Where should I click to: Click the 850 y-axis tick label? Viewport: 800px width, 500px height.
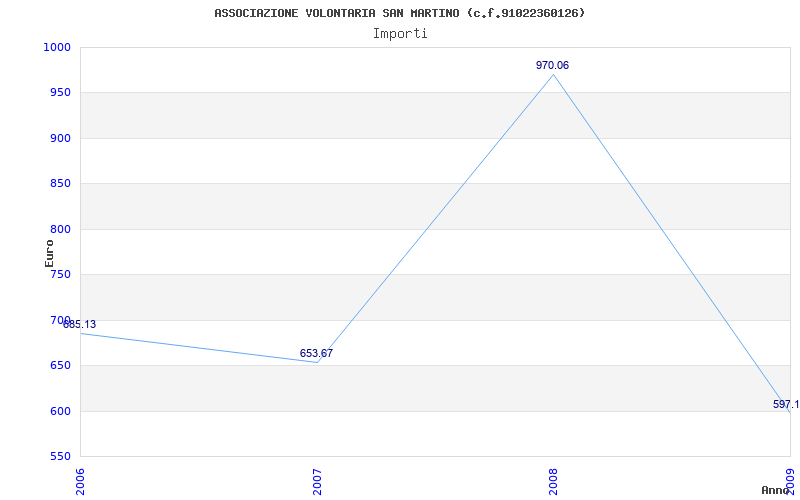pos(60,184)
